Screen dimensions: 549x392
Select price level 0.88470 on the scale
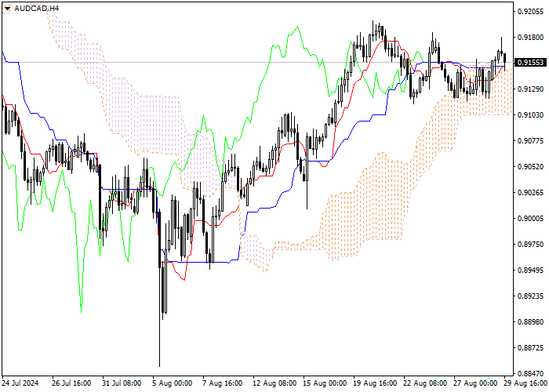point(531,374)
